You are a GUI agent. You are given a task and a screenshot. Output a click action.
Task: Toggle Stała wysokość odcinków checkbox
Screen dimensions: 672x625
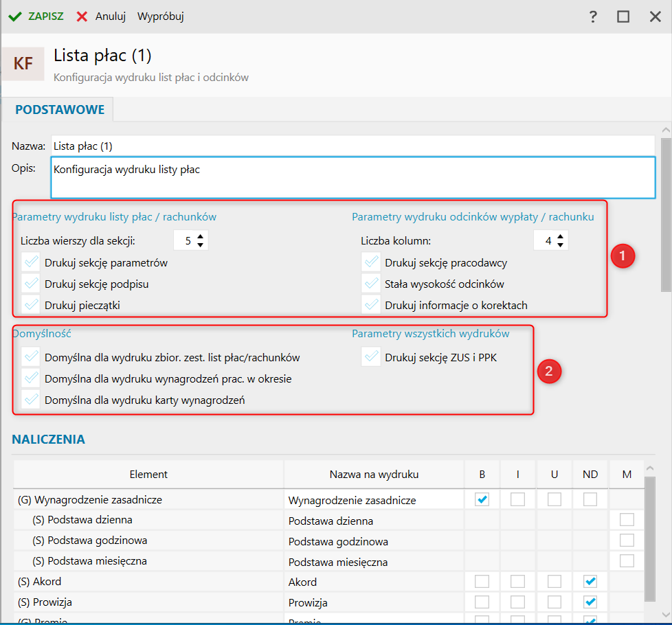pos(371,284)
